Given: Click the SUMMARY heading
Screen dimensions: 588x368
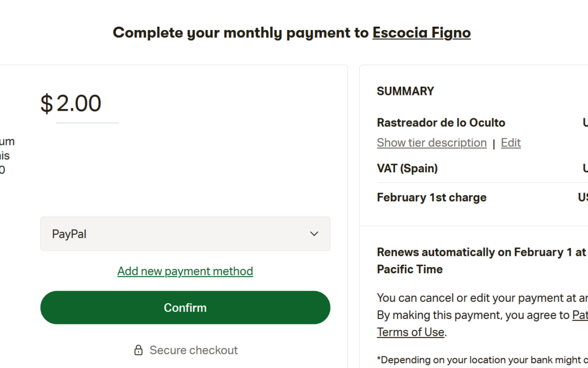Looking at the screenshot, I should coord(405,91).
